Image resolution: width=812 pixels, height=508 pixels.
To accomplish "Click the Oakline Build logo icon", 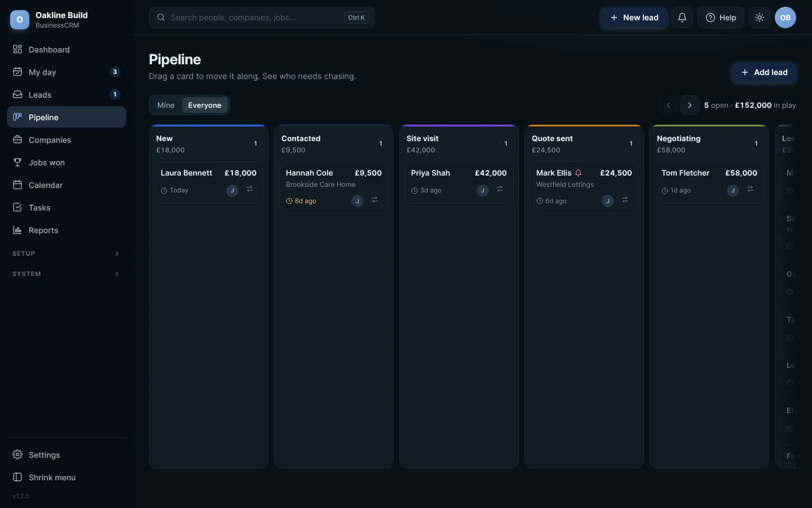I will [x=20, y=20].
